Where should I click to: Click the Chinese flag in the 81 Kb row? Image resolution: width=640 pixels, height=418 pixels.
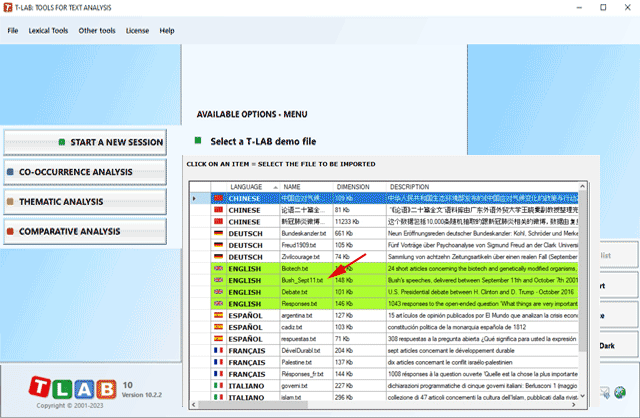pyautogui.click(x=218, y=210)
